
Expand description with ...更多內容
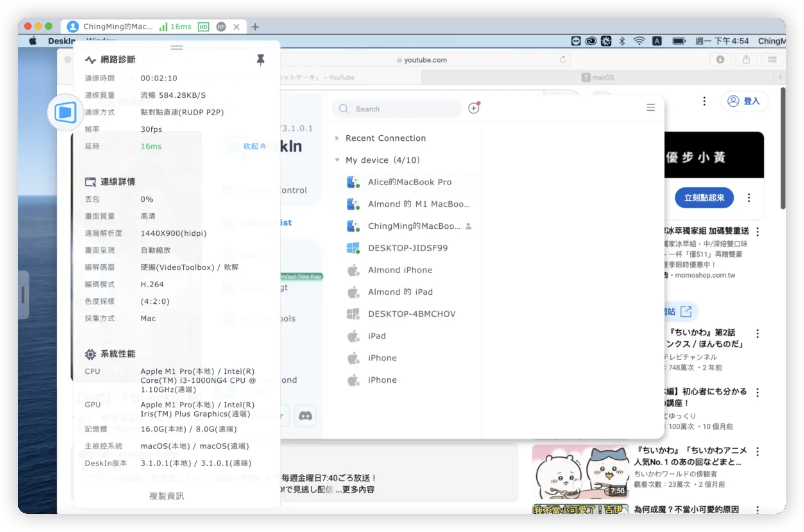355,490
